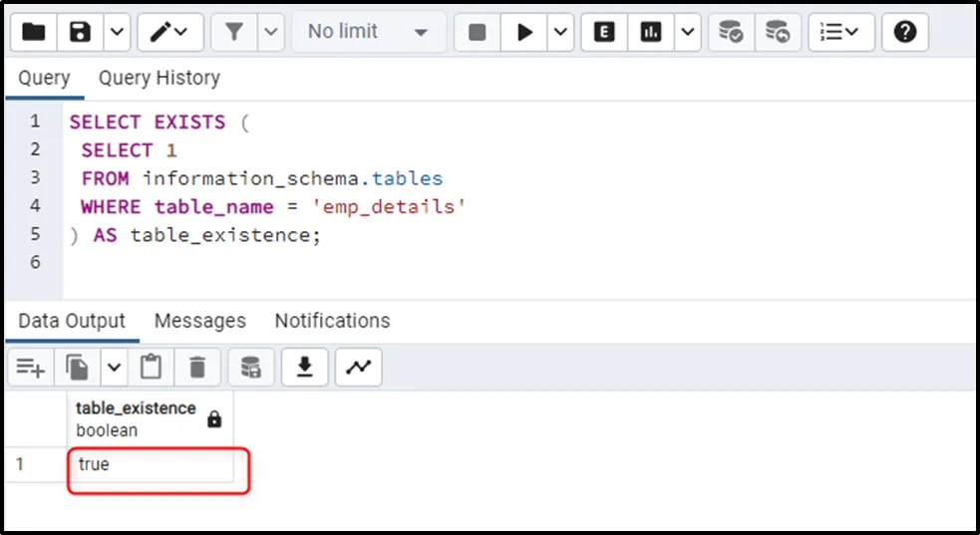
Task: Expand the dropdown arrow beside the Save icon
Action: (117, 33)
